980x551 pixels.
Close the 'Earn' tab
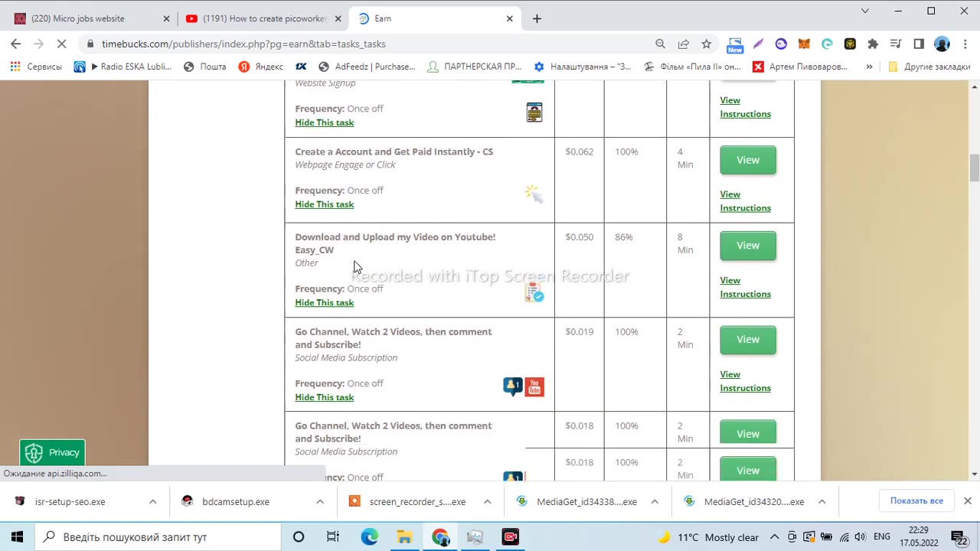[x=509, y=18]
